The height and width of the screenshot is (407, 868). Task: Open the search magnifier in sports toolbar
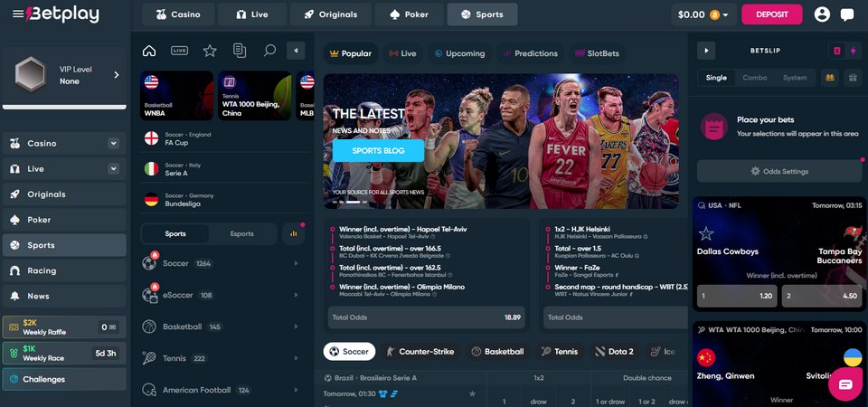[269, 51]
